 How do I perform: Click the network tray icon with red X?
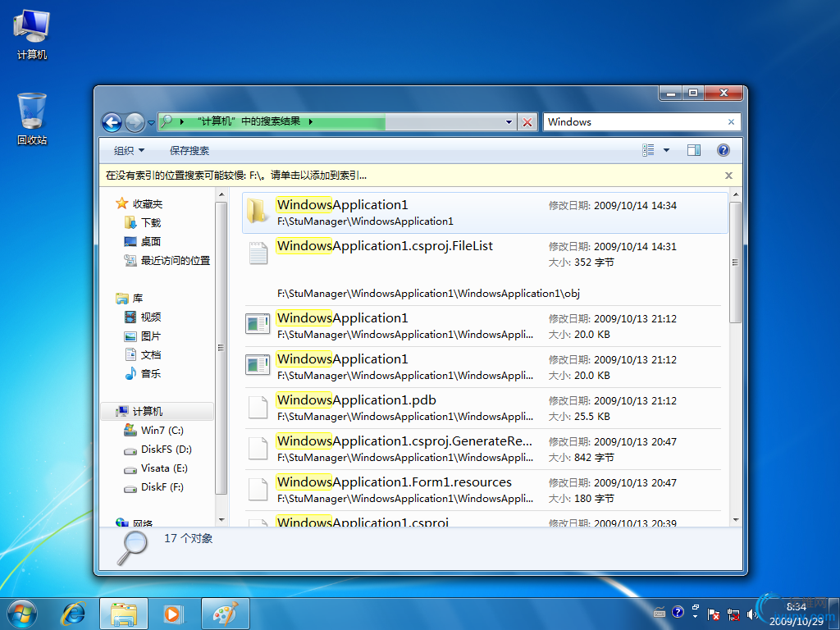coord(733,614)
